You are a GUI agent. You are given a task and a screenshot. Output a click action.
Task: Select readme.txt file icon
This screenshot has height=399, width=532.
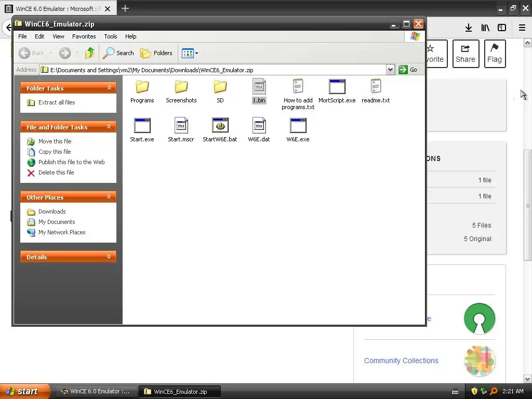[376, 87]
